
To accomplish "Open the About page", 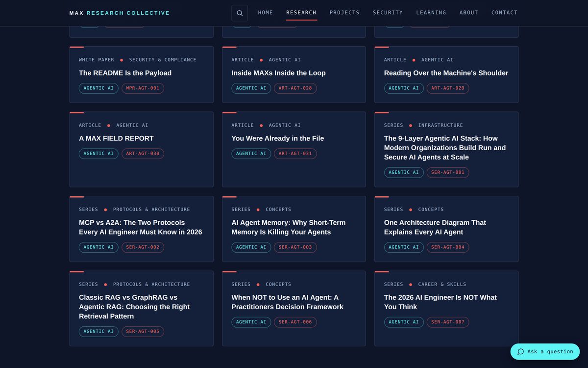I will (x=469, y=13).
